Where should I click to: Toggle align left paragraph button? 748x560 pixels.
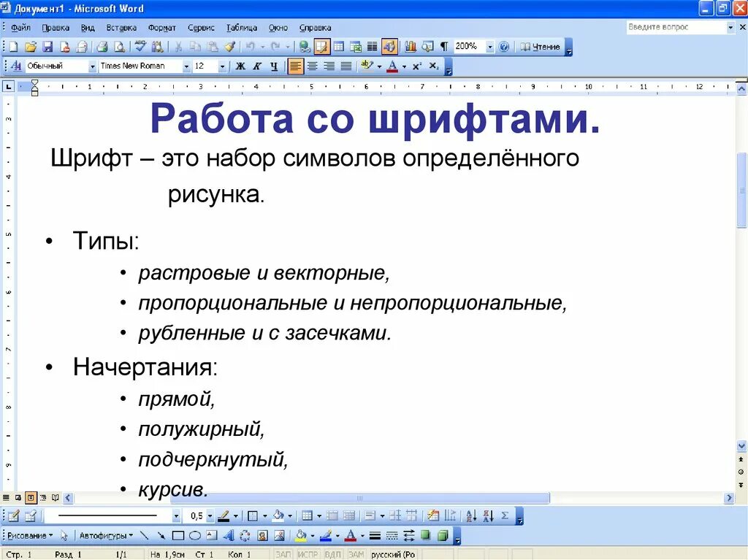click(x=295, y=66)
